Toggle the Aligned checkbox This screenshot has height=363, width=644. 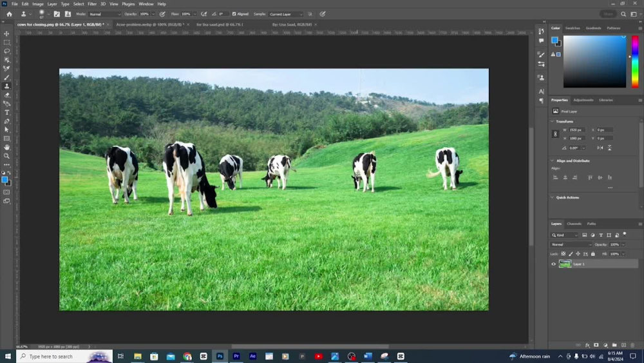234,14
